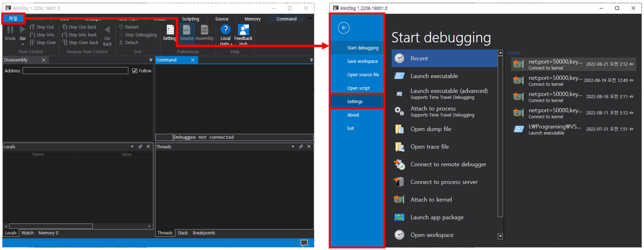Click Step Over Back button
Viewport: 644px width, 250px height.
pyautogui.click(x=80, y=42)
